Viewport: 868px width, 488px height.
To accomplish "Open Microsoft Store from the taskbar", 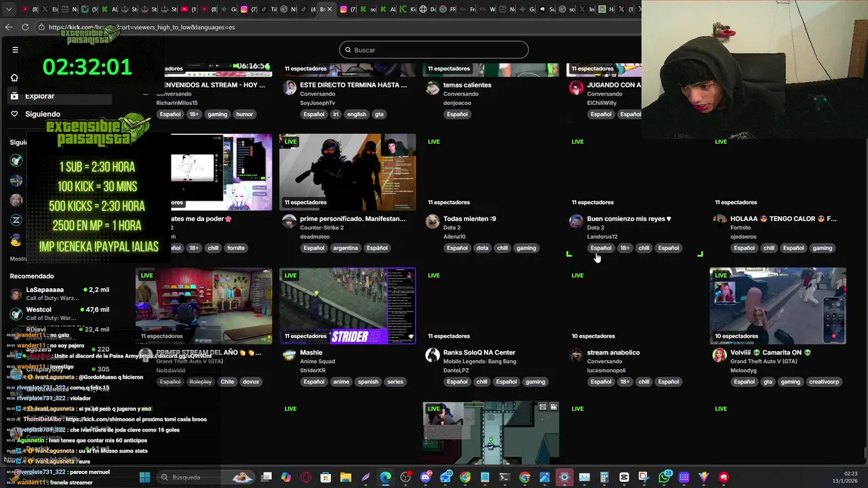I will tap(325, 477).
